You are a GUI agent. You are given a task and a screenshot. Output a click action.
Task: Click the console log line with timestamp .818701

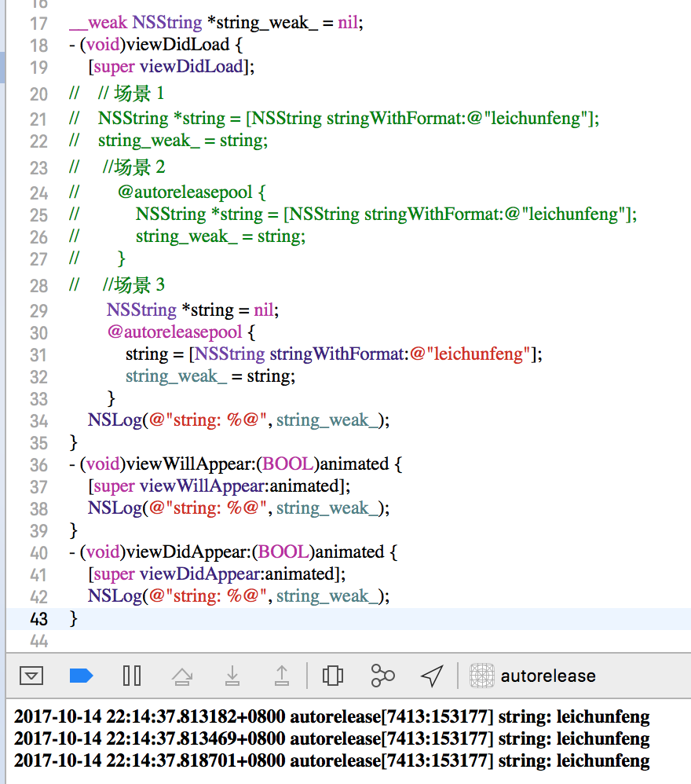point(332,760)
